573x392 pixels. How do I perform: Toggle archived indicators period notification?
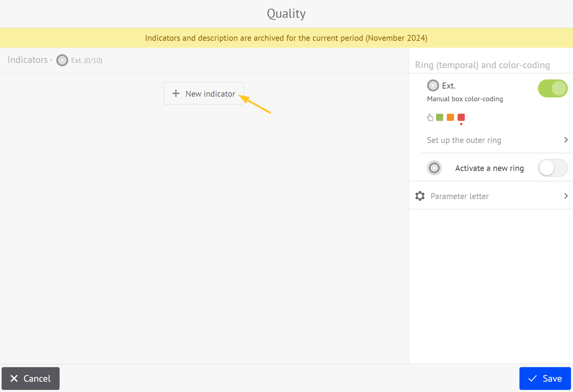[286, 37]
